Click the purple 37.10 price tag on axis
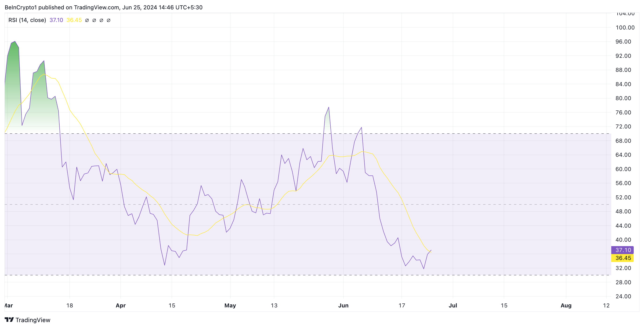 pyautogui.click(x=622, y=250)
